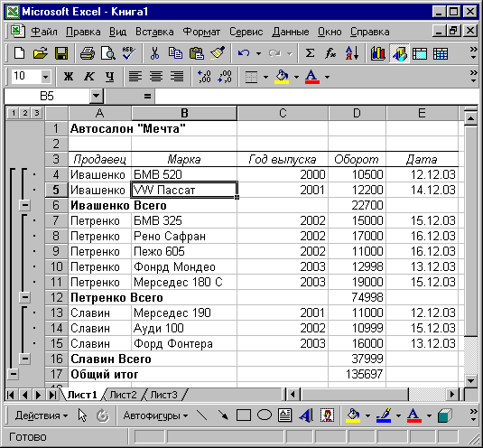The height and width of the screenshot is (448, 483).
Task: Insert Clip Art picture
Action: click(327, 415)
